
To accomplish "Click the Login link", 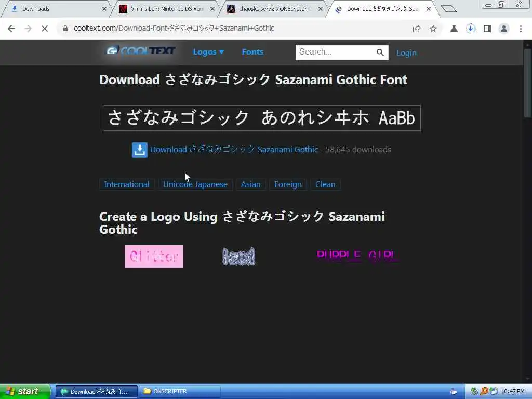I will (x=406, y=53).
